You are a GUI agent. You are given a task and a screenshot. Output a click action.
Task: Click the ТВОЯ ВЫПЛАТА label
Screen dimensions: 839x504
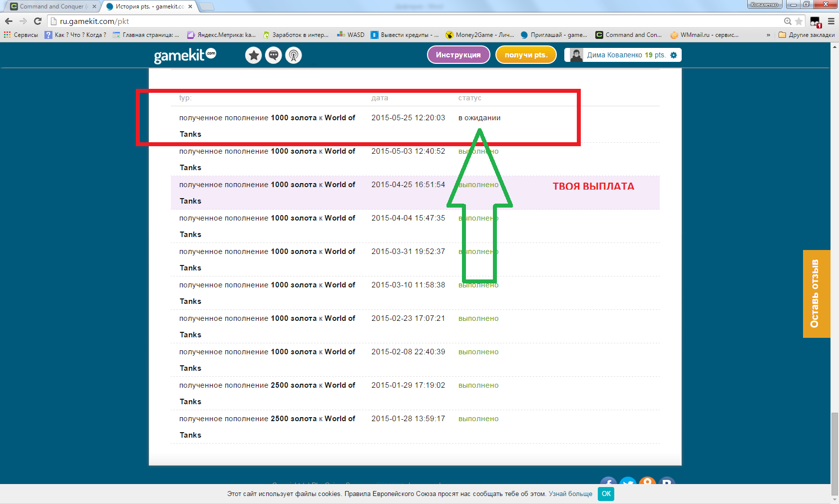[593, 186]
